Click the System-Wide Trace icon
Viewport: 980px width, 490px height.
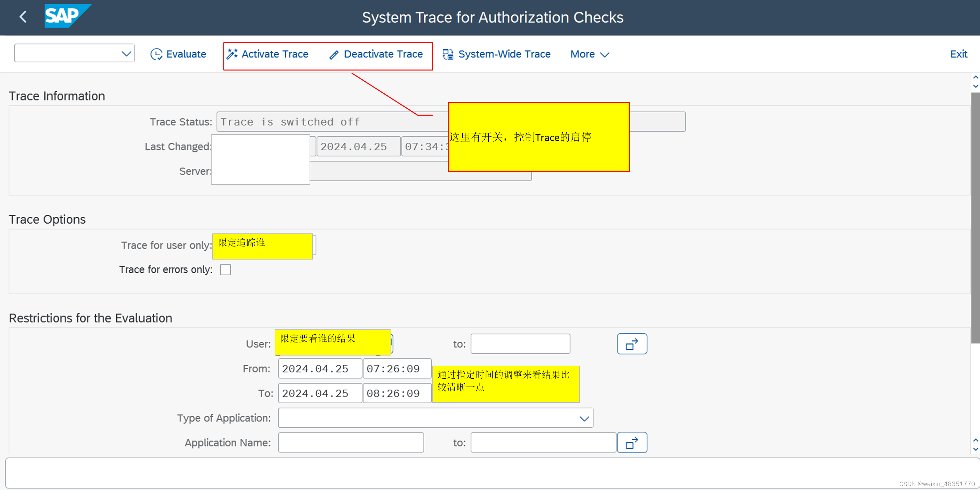(x=448, y=55)
